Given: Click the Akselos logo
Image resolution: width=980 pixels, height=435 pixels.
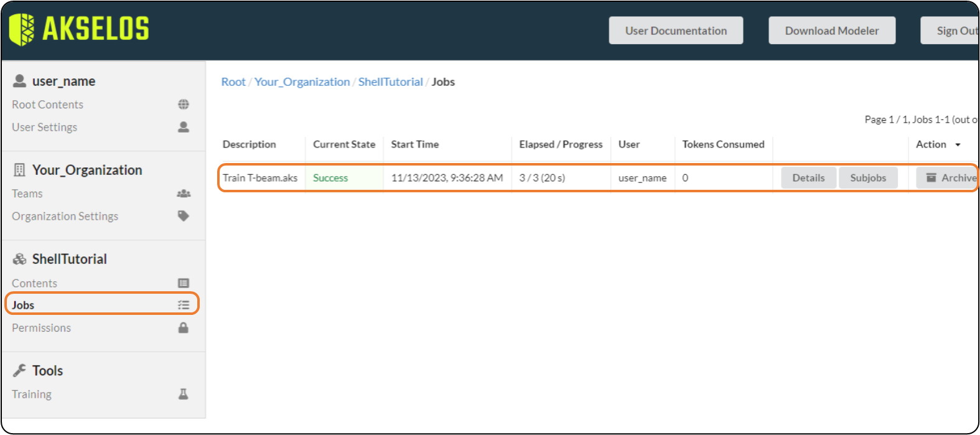Looking at the screenshot, I should [79, 29].
